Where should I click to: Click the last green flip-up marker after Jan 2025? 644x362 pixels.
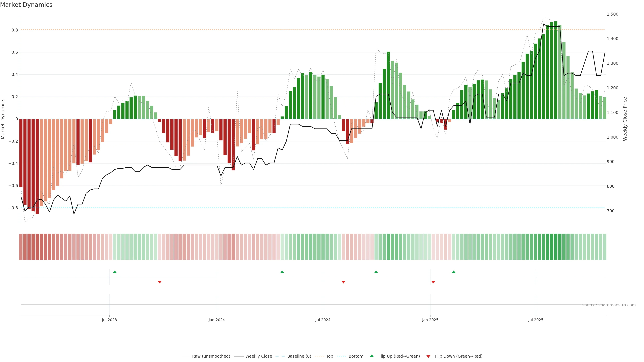(453, 272)
